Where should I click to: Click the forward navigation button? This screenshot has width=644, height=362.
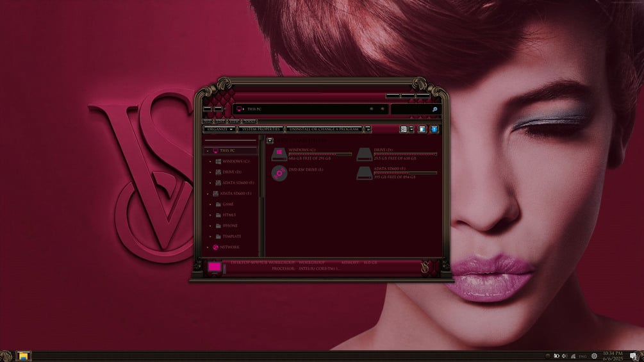pyautogui.click(x=218, y=109)
